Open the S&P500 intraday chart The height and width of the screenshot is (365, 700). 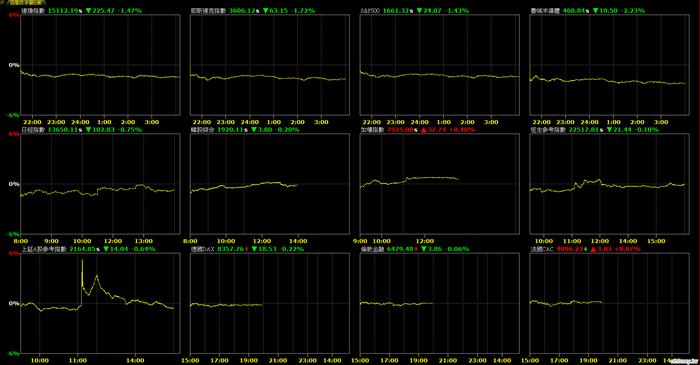pyautogui.click(x=440, y=65)
